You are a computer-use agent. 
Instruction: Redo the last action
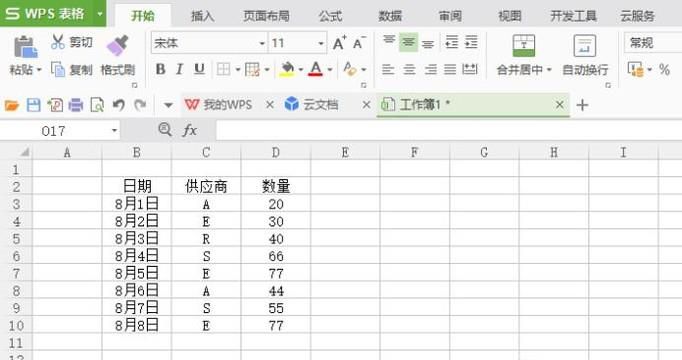coord(140,105)
